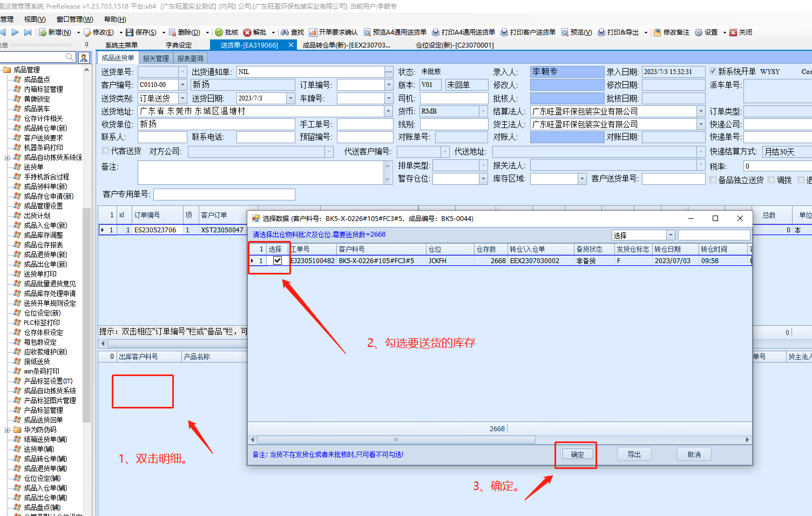The image size is (812, 516).
Task: Click the magnifier in sidebar search box
Action: 70,57
